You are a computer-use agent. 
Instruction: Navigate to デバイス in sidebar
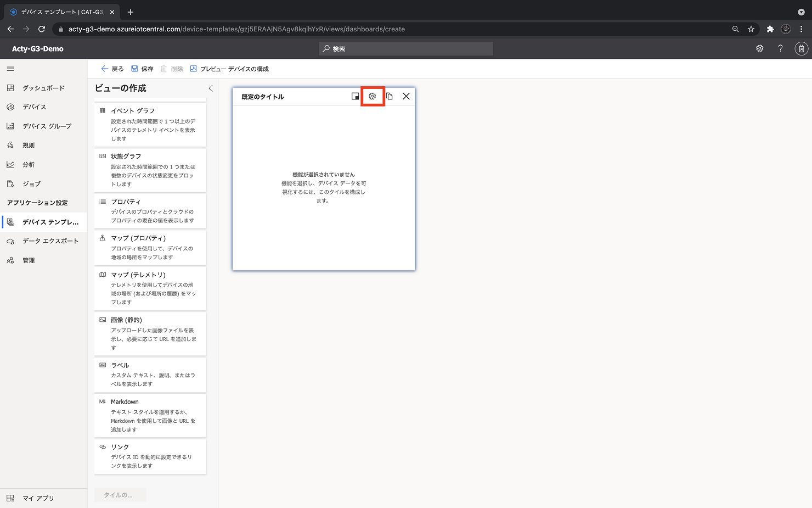click(x=43, y=107)
